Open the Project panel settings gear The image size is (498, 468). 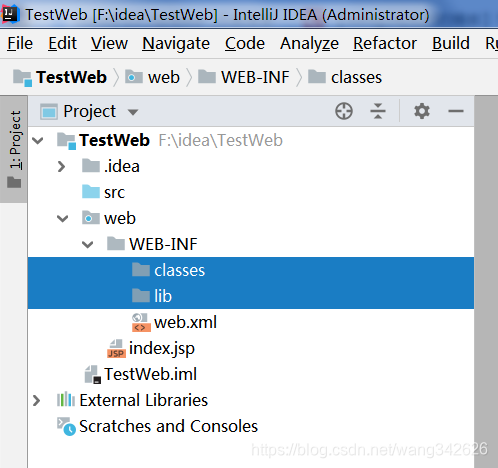tap(422, 111)
